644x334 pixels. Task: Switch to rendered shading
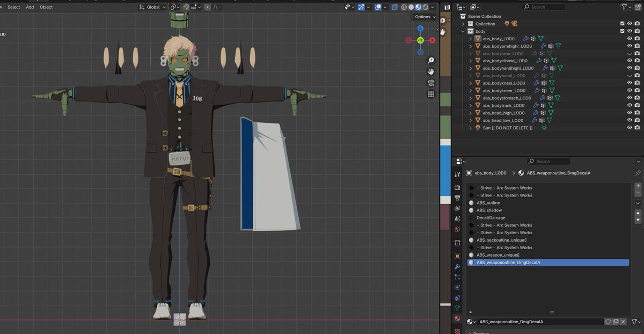(x=425, y=7)
